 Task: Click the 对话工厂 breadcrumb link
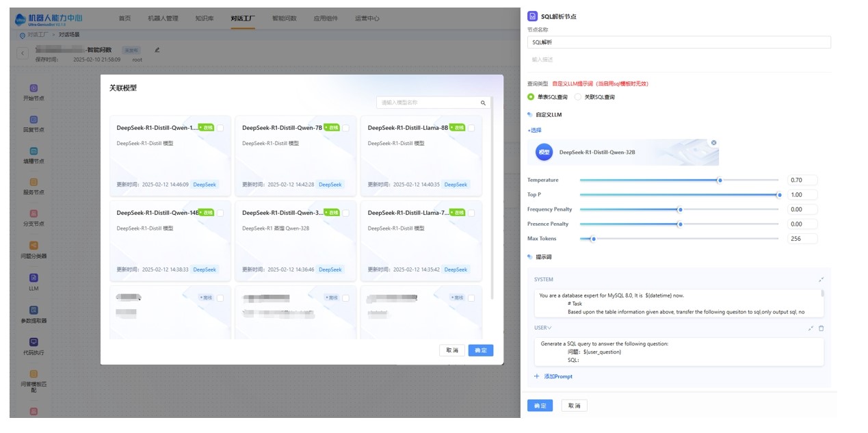[x=39, y=34]
